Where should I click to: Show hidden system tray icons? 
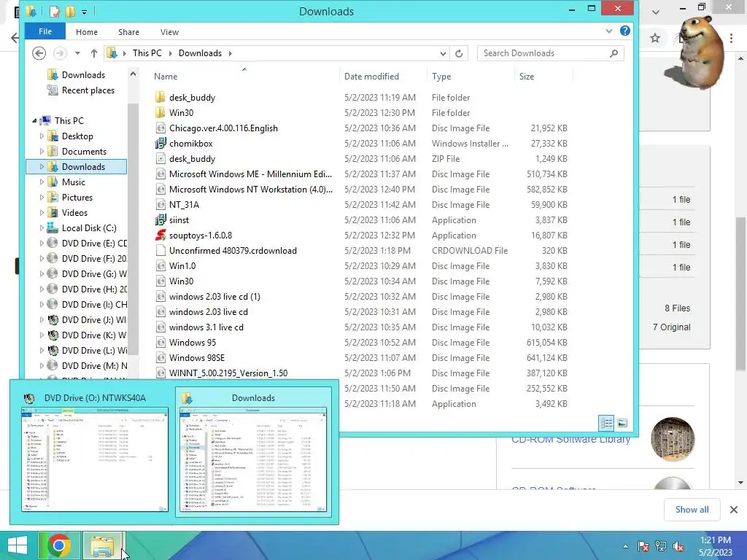click(625, 546)
